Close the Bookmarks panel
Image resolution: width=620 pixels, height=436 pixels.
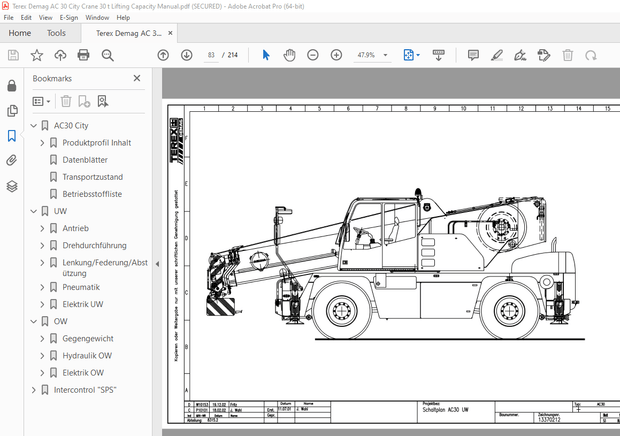click(137, 78)
